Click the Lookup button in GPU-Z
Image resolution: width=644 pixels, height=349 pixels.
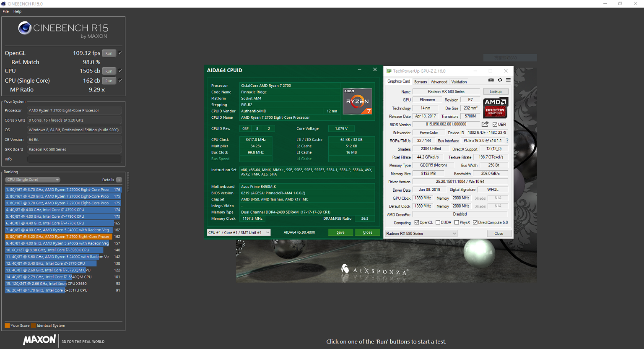[496, 91]
